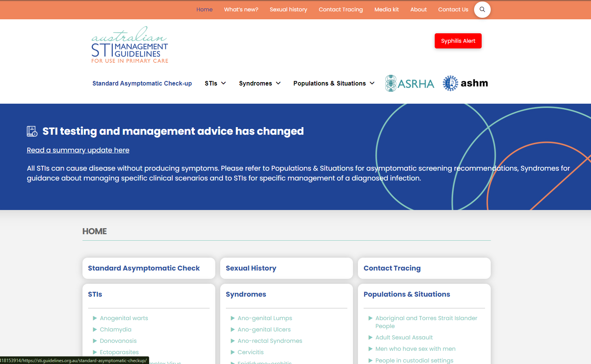The width and height of the screenshot is (591, 364).
Task: Open the Contact Tracing card
Action: pyautogui.click(x=424, y=268)
